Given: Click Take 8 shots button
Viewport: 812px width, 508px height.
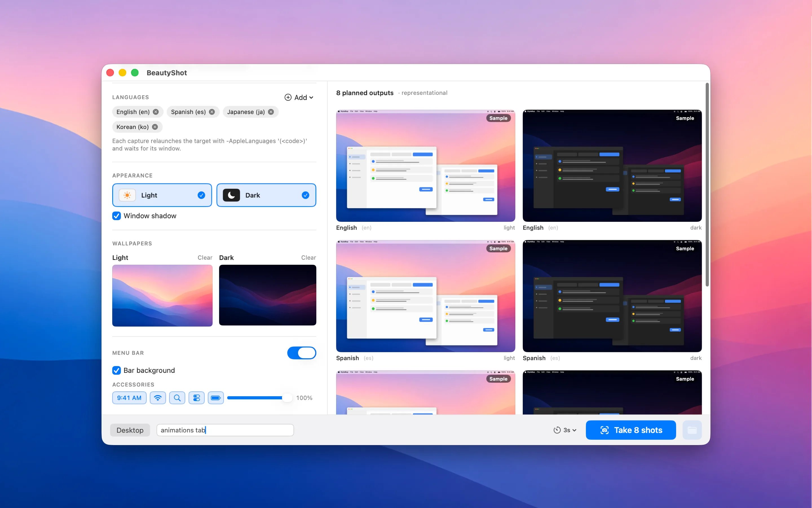Looking at the screenshot, I should 631,430.
